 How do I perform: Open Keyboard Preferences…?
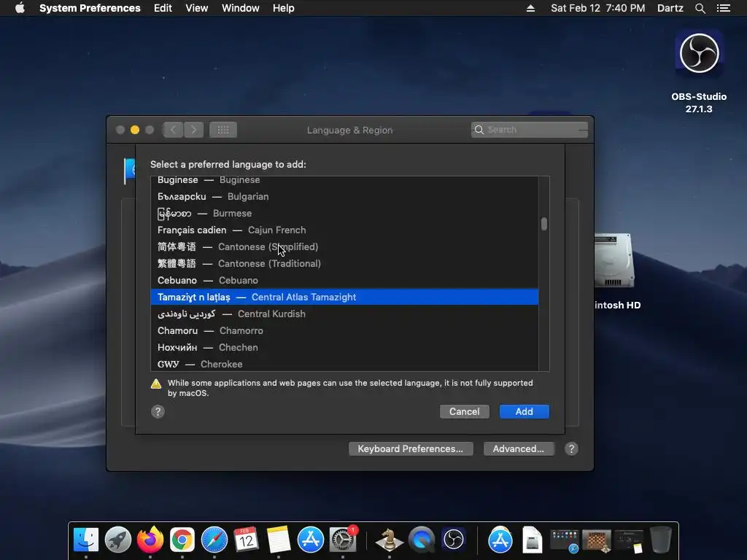tap(411, 448)
